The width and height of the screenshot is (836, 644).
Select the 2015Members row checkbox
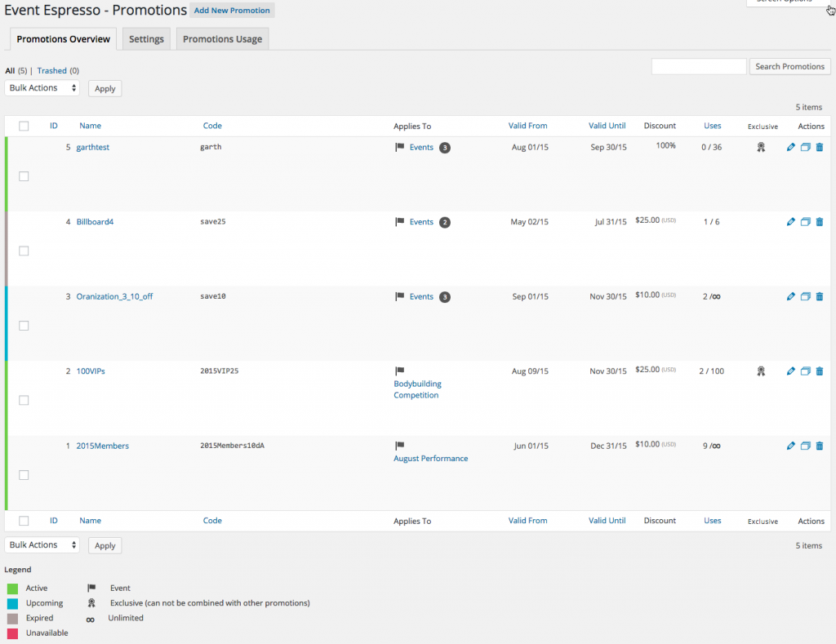click(x=24, y=475)
